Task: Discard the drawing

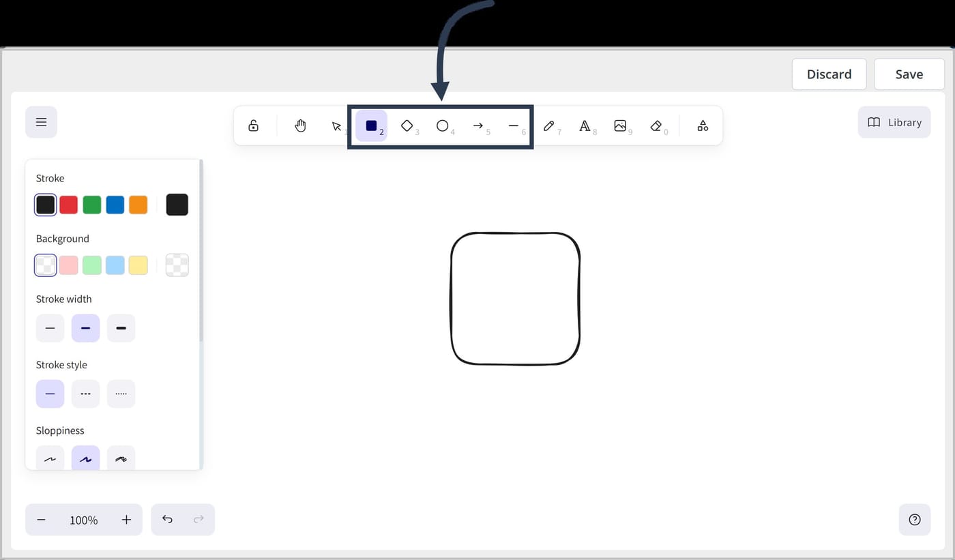Action: point(829,74)
